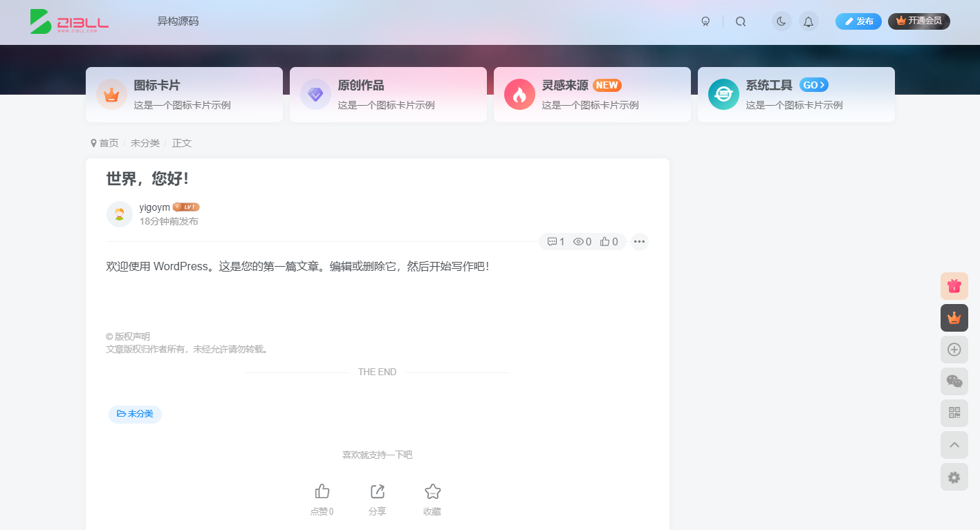Click GO arrow on the 系统工具 card
The image size is (980, 530).
(814, 85)
